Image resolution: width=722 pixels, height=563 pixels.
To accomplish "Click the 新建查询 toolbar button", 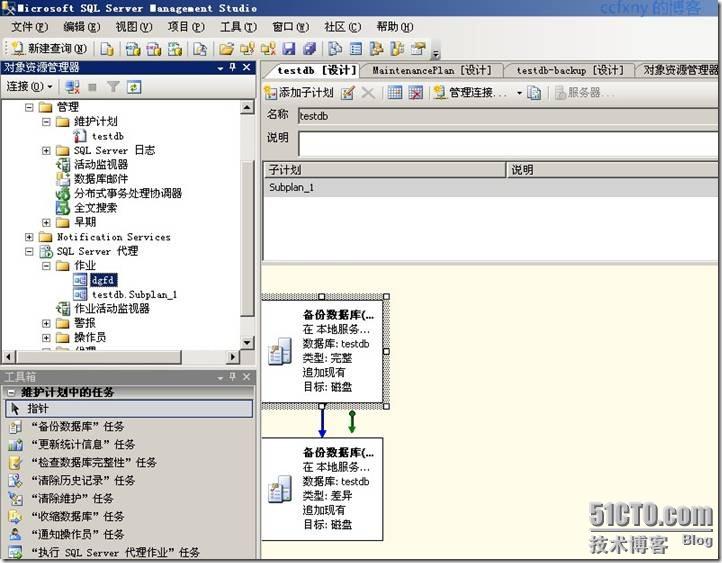I will pos(48,48).
